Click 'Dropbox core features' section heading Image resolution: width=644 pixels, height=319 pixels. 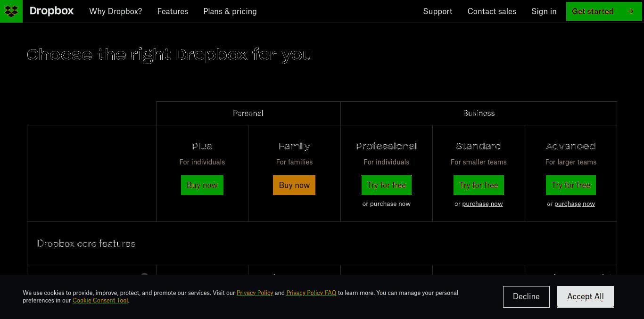[86, 244]
